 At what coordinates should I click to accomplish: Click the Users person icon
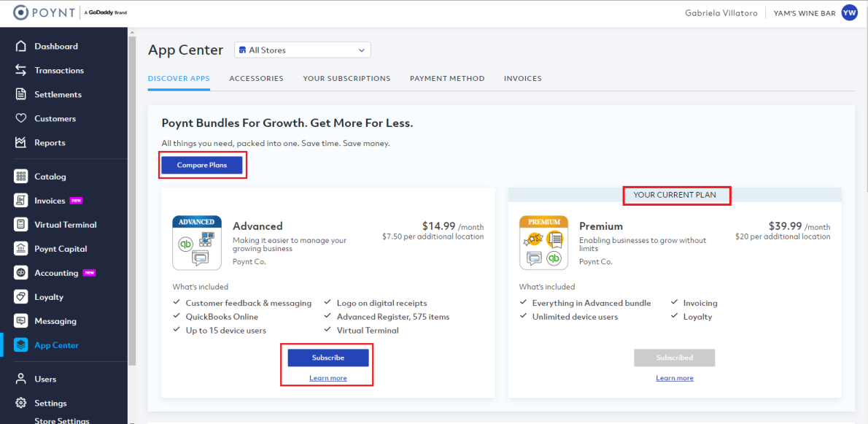click(x=21, y=379)
